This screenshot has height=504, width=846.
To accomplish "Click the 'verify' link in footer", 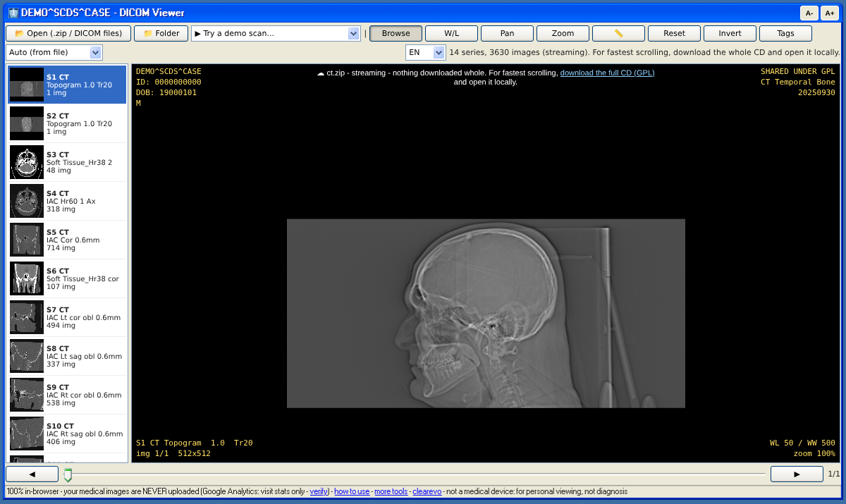I will pos(319,491).
